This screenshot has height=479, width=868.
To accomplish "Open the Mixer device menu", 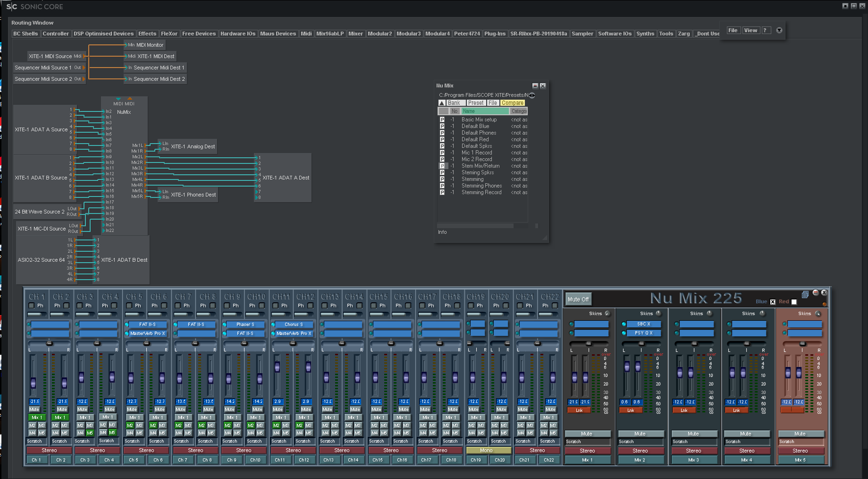I will click(355, 34).
